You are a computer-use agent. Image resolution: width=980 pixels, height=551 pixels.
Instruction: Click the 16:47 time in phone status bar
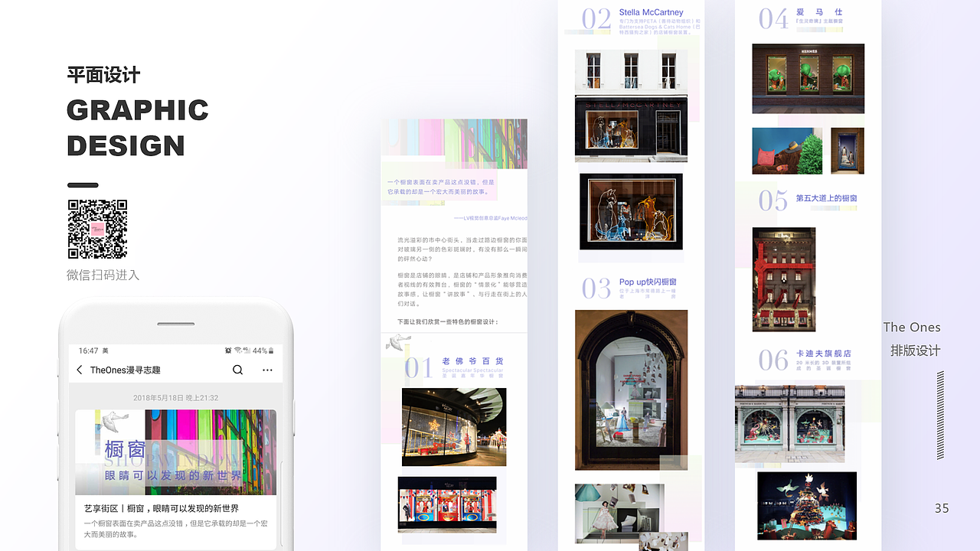[88, 350]
